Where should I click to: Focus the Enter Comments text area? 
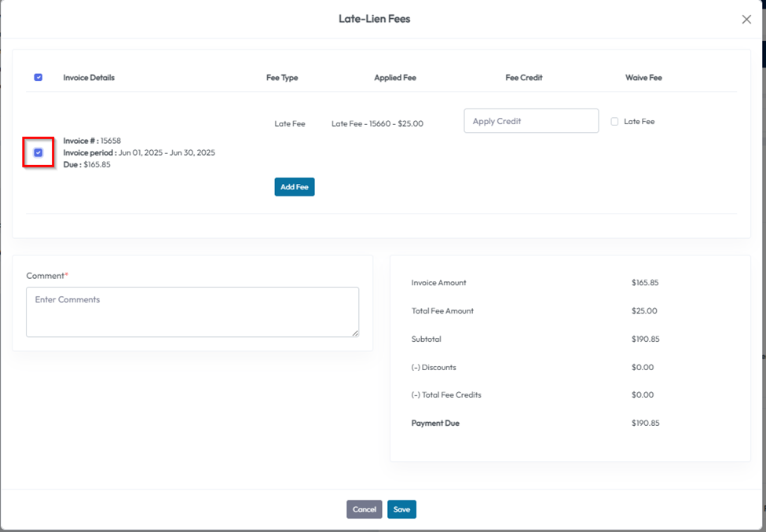tap(192, 311)
